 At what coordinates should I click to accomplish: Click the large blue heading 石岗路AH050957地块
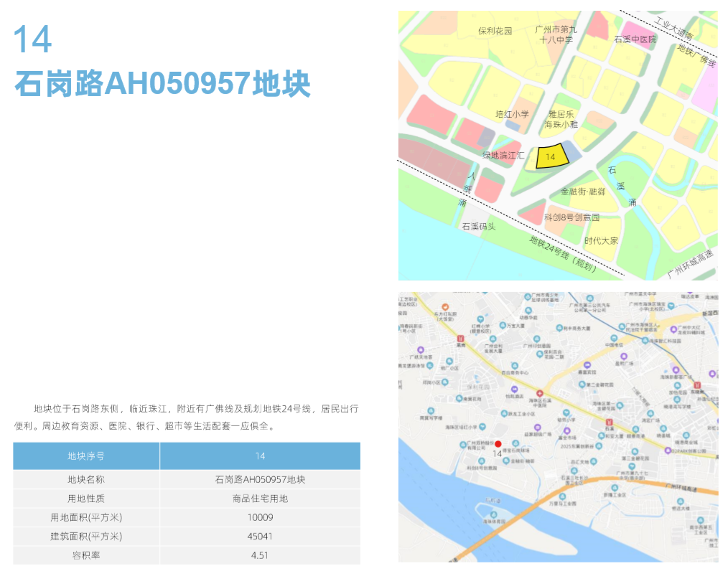tap(162, 83)
